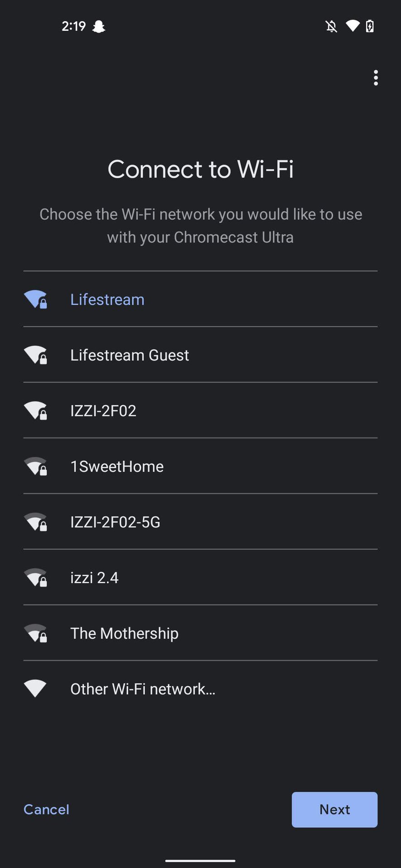Cancel the Wi-Fi setup
Image resolution: width=401 pixels, height=868 pixels.
tap(46, 809)
